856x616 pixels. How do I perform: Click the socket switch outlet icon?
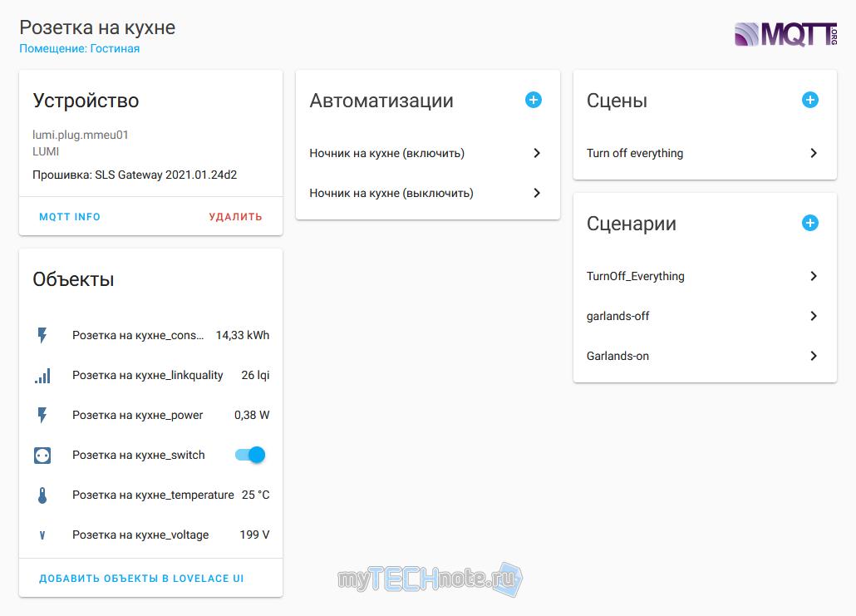click(x=42, y=455)
